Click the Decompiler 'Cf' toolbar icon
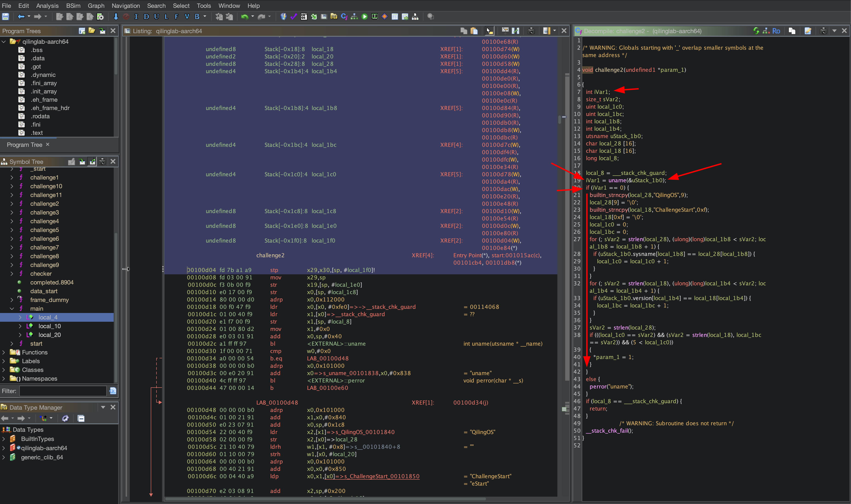The height and width of the screenshot is (504, 851). click(x=344, y=16)
